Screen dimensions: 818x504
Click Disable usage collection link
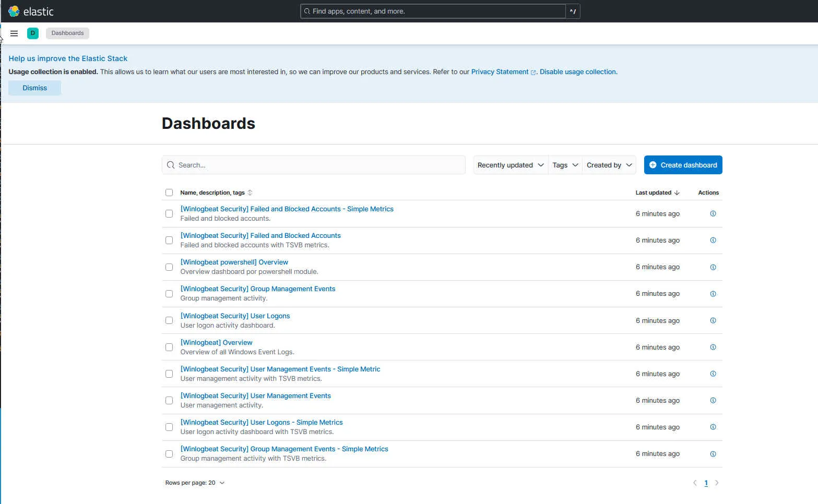pos(578,72)
